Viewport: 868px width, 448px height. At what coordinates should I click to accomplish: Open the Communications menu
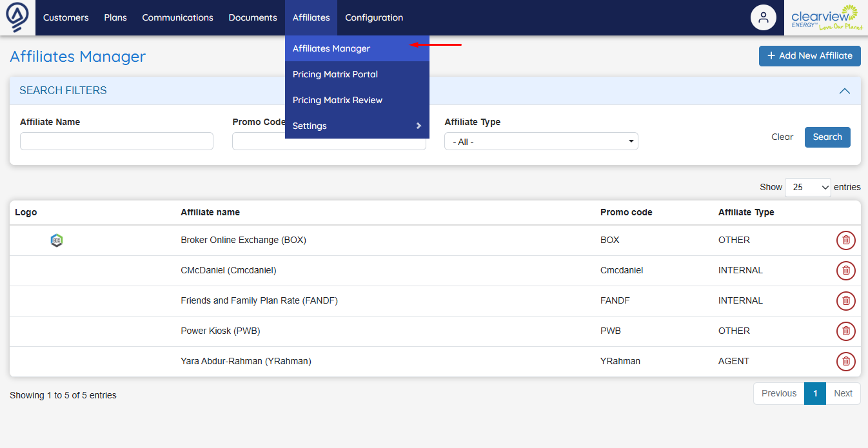177,17
